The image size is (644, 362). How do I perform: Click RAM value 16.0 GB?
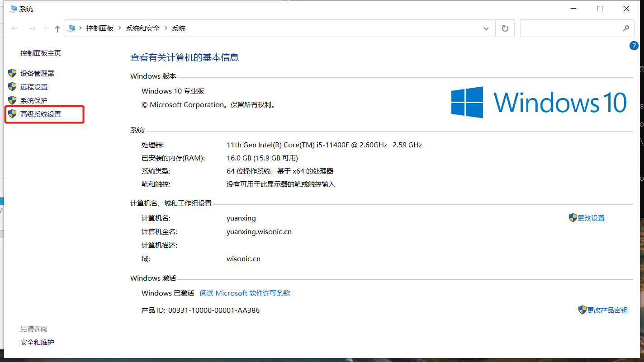(262, 158)
